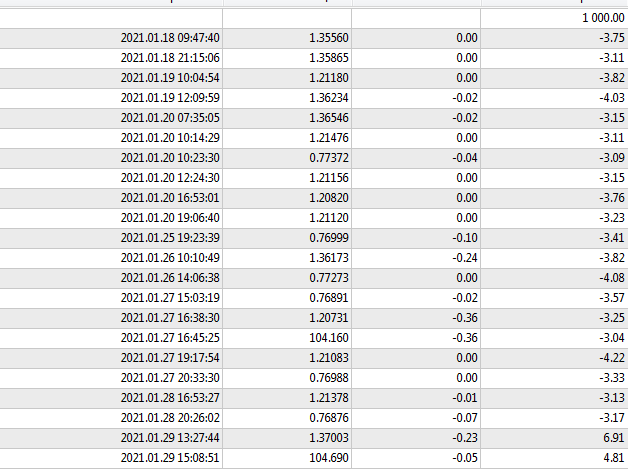Click the time 2021.01.25 19:23:39
The image size is (628, 469).
click(x=170, y=238)
